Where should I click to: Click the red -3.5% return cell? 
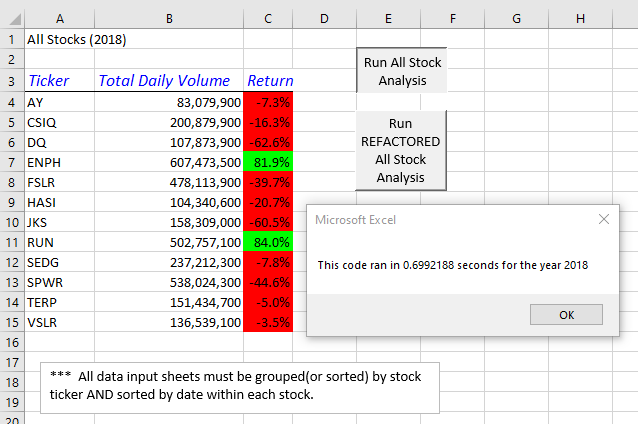[x=268, y=322]
